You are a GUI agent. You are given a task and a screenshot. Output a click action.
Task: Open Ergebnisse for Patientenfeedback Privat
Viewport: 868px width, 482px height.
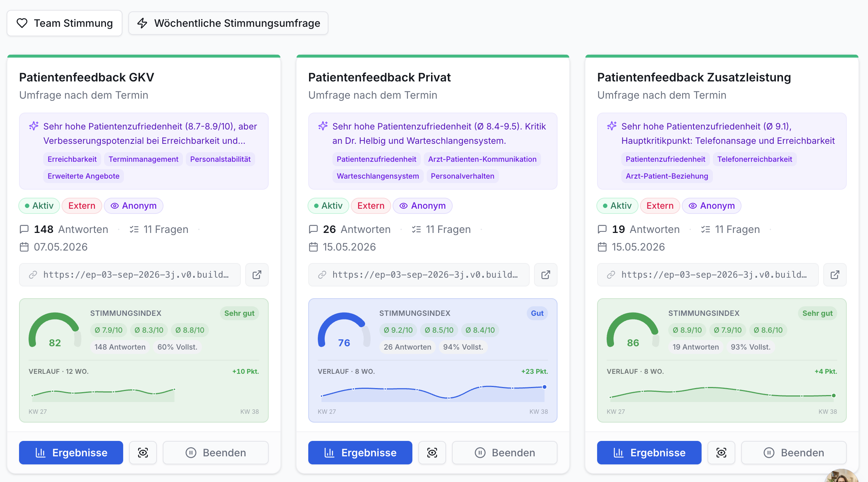(x=360, y=453)
